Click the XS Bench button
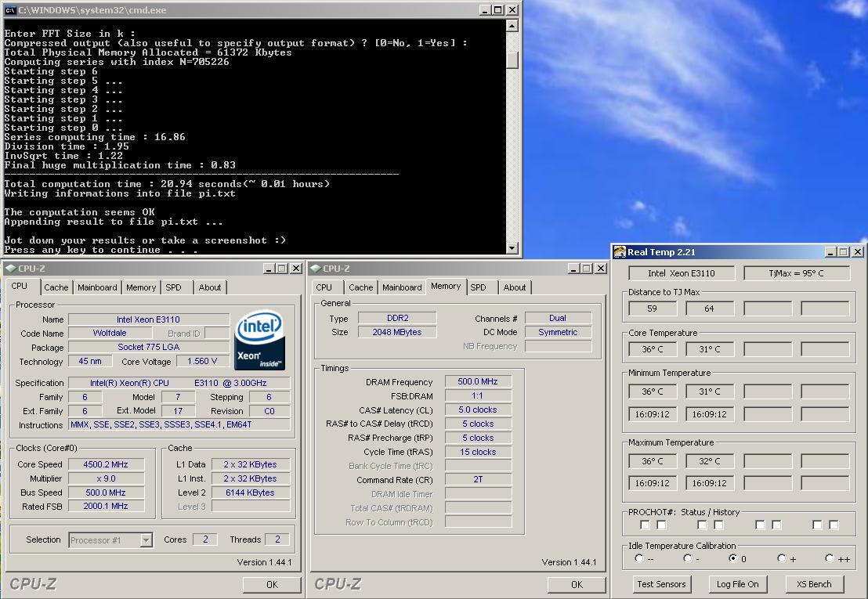Viewport: 868px width, 599px height. pyautogui.click(x=814, y=584)
